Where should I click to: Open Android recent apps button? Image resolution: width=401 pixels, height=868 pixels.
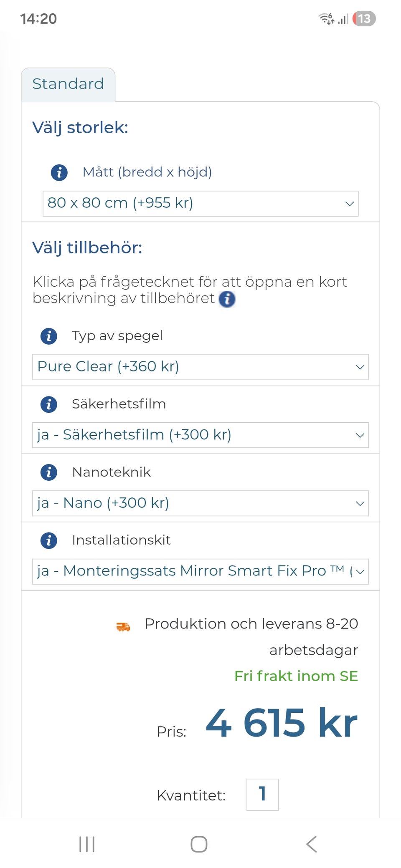pyautogui.click(x=87, y=844)
